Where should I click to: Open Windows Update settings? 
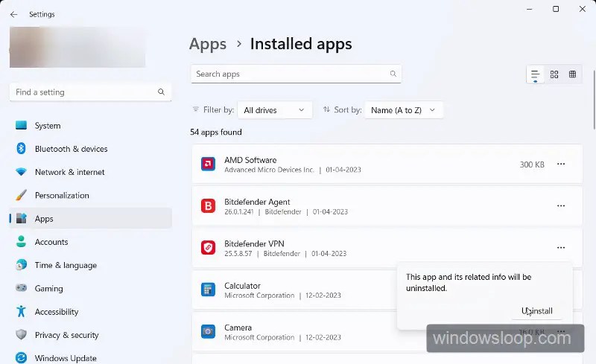pos(90,358)
